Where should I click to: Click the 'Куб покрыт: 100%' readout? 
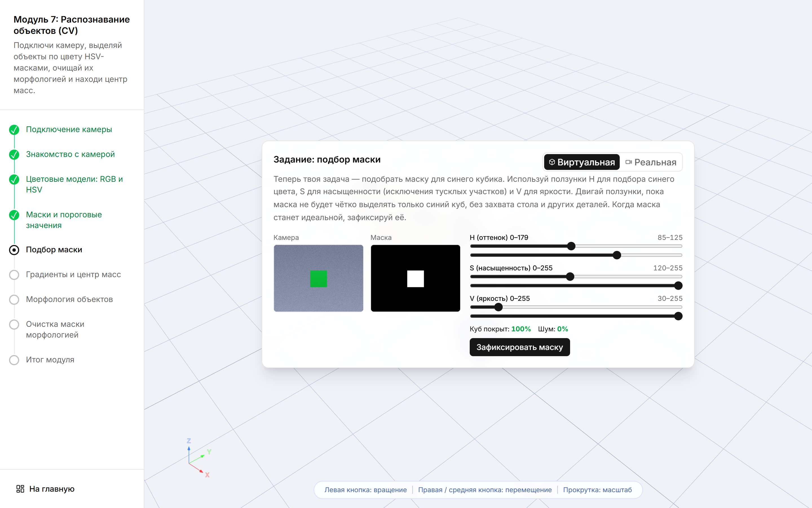click(x=500, y=329)
